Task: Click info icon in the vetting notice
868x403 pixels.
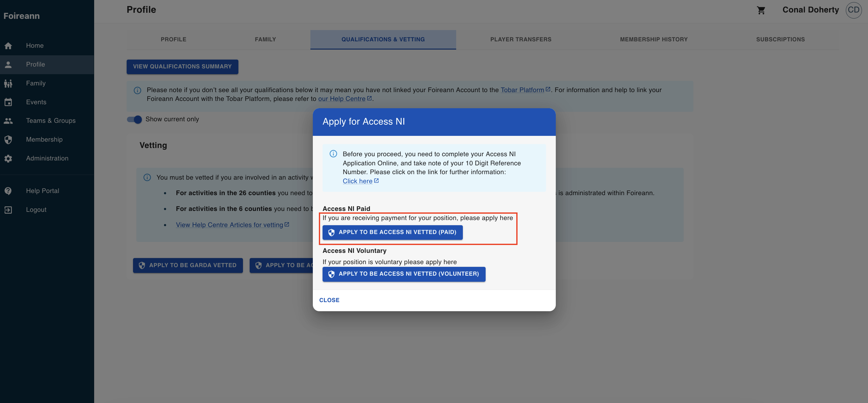Action: coord(147,177)
